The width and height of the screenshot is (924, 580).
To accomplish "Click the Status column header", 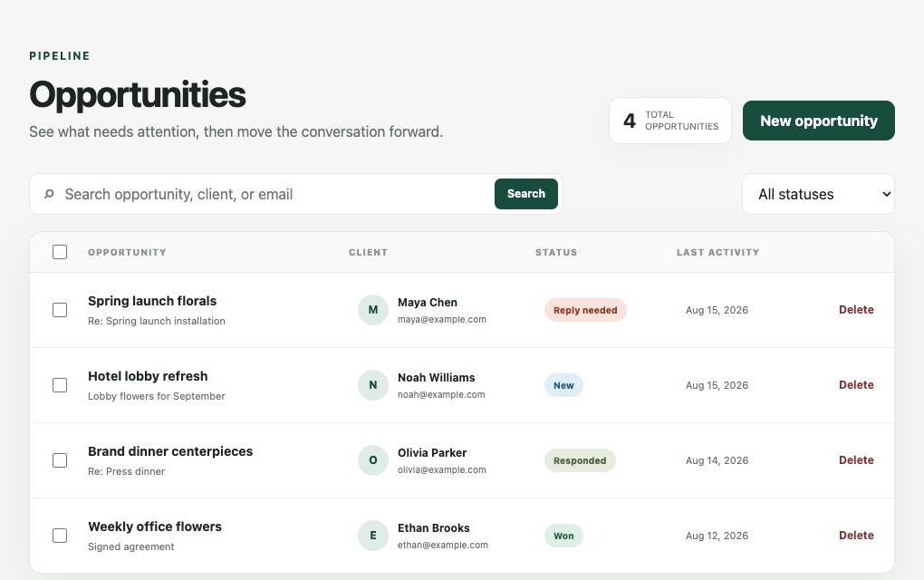I will (x=556, y=252).
